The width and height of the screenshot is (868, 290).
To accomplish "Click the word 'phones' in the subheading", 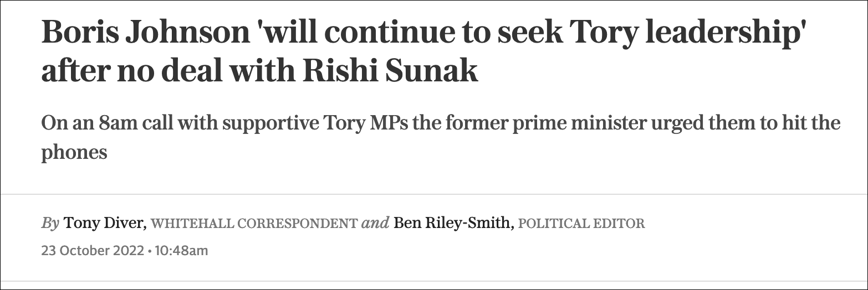I will tap(74, 152).
